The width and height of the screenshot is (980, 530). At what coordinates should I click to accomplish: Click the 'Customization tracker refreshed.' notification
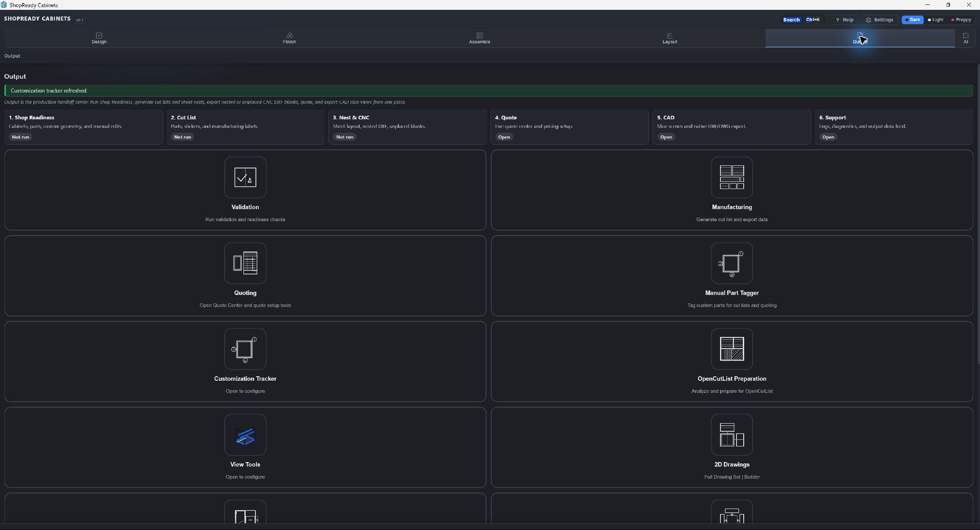(489, 90)
